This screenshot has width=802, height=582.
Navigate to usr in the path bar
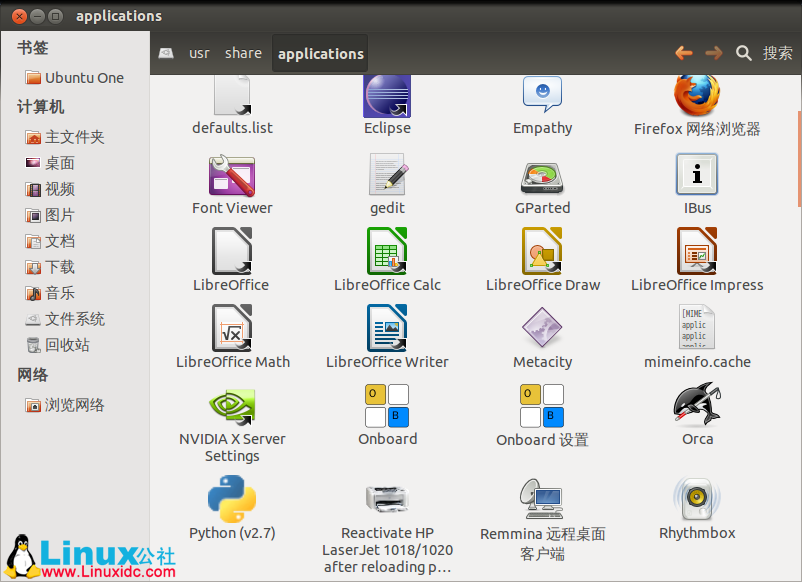(x=199, y=53)
